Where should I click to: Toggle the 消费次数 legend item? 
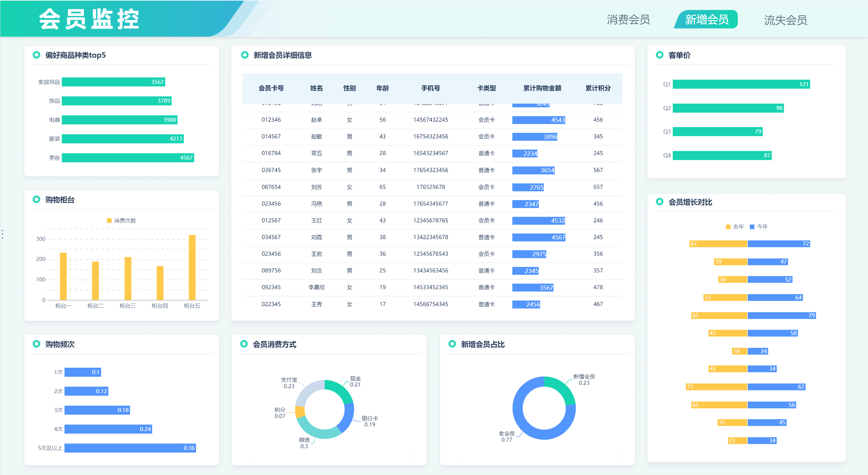pyautogui.click(x=121, y=220)
